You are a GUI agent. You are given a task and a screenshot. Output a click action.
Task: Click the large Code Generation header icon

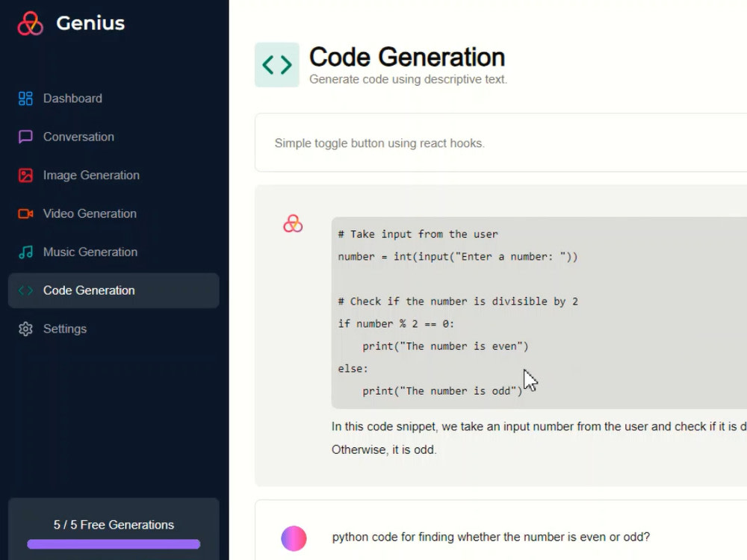tap(277, 65)
